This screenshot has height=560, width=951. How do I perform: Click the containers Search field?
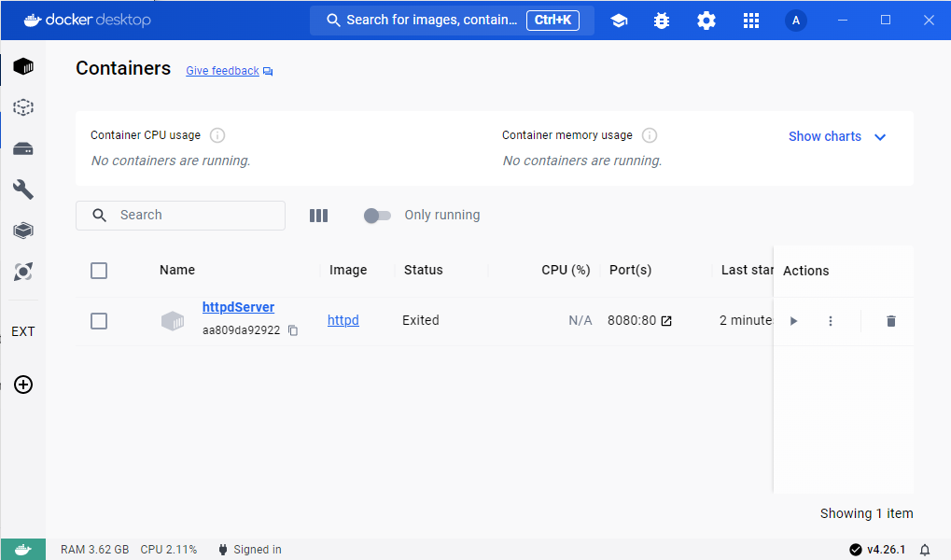[180, 216]
